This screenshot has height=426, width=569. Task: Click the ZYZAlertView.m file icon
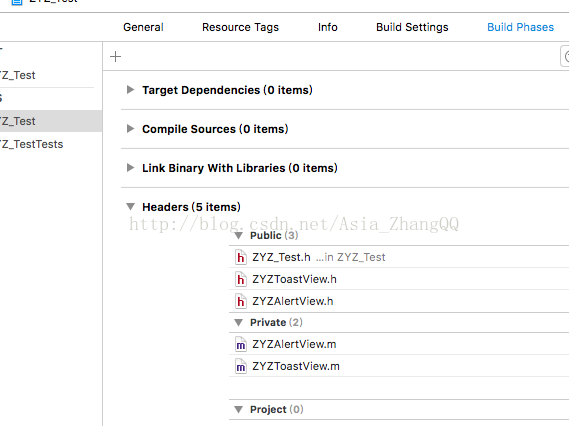click(x=241, y=345)
